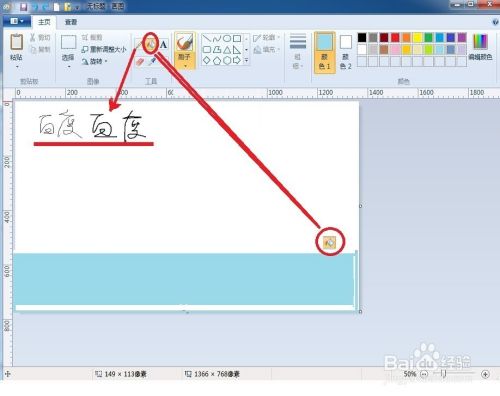Pick the pink color swatch
Screen dimensions: 500x396
395,50
